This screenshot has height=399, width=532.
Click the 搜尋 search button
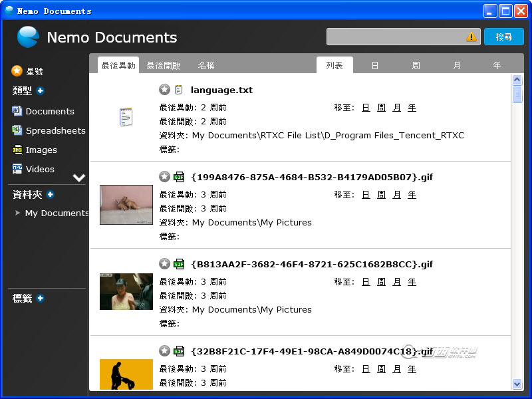(504, 37)
